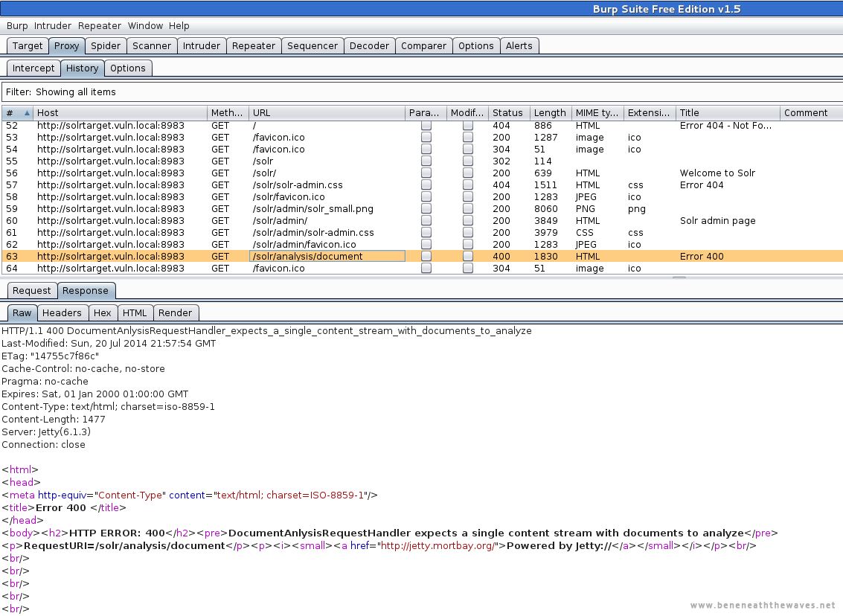Select the /solr/admin/solr_small.png request row
This screenshot has width=843, height=616.
pyautogui.click(x=421, y=208)
